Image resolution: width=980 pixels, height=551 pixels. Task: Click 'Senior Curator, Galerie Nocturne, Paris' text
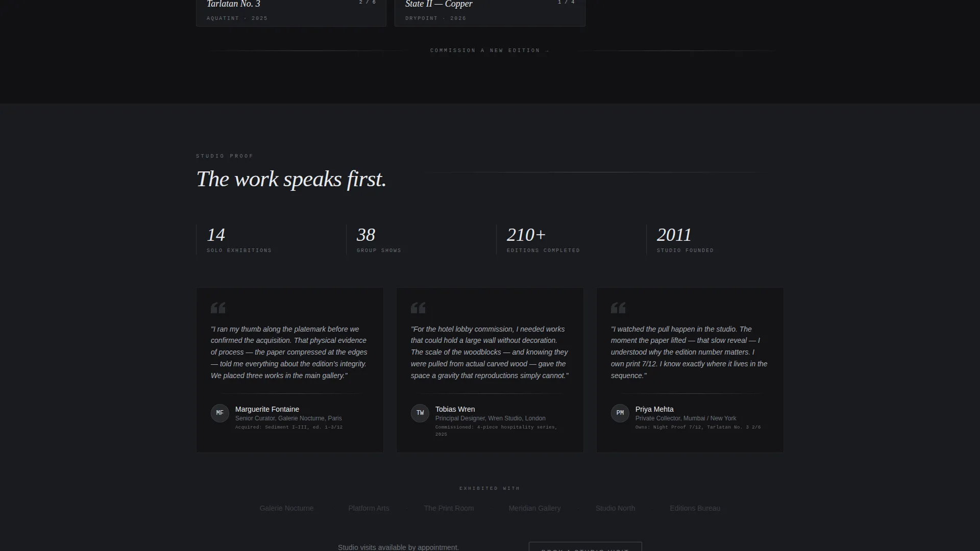[288, 418]
